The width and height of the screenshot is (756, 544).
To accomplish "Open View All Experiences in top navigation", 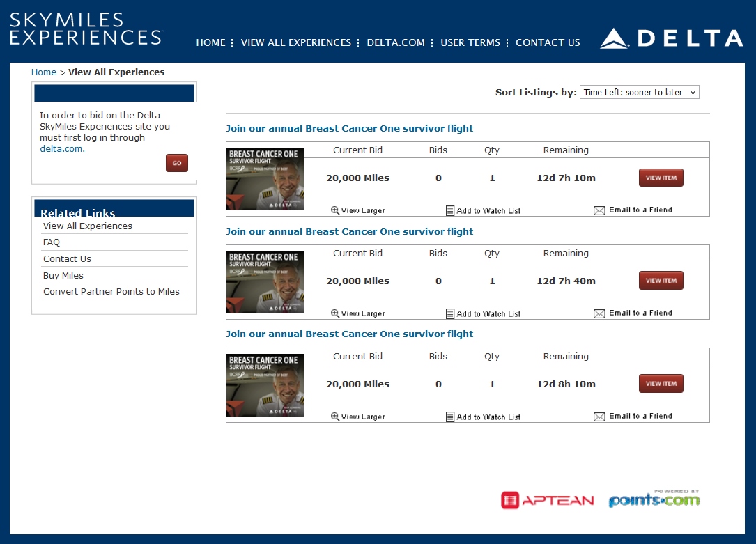I will pyautogui.click(x=296, y=42).
